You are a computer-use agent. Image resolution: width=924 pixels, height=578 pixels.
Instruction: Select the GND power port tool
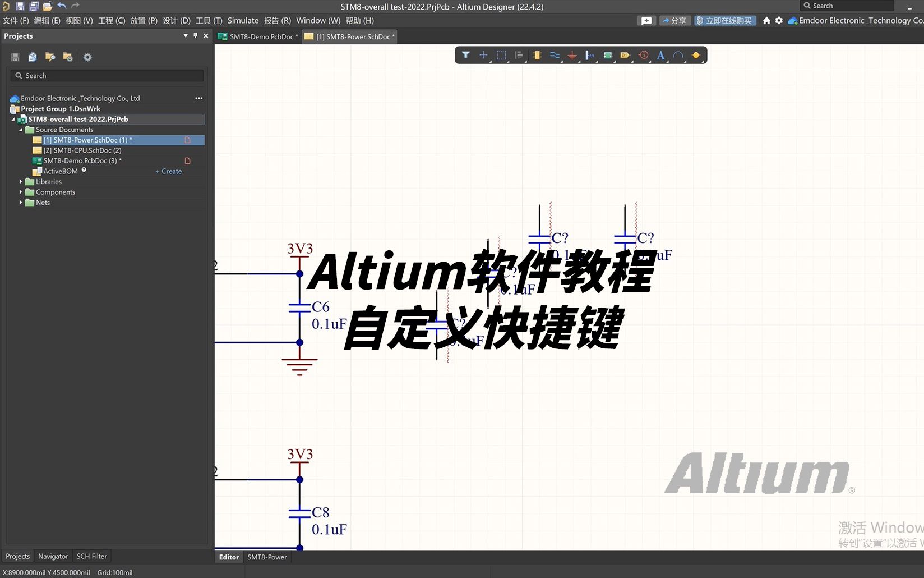[x=572, y=55]
